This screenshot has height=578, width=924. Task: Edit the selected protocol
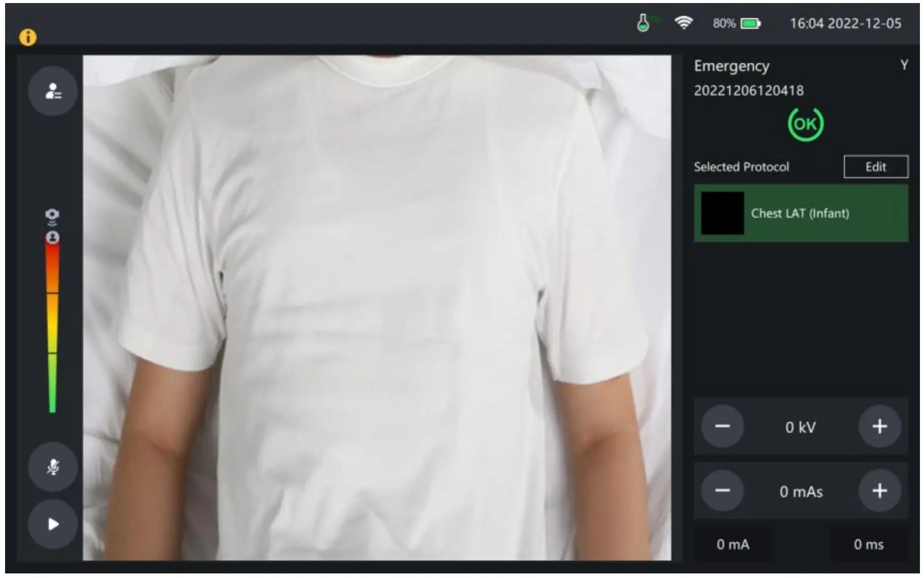(x=876, y=166)
